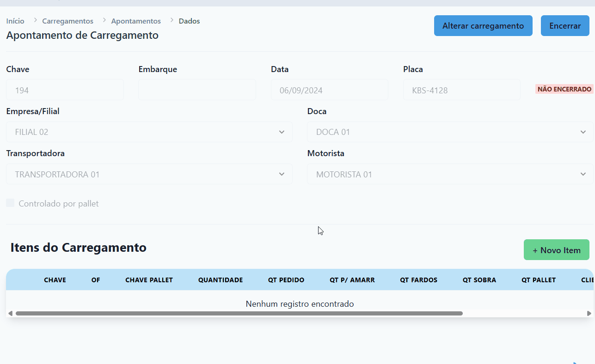Open the Motorista dropdown
595x364 pixels.
[450, 174]
